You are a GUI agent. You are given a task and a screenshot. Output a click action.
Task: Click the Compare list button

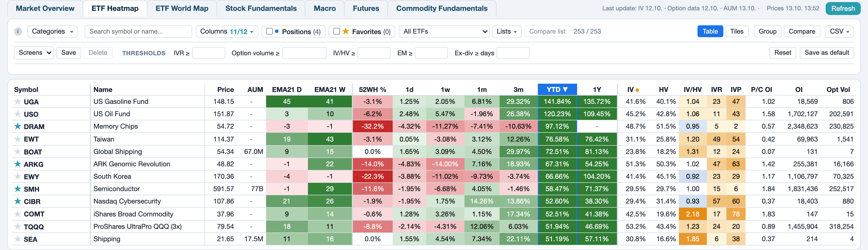click(x=547, y=31)
